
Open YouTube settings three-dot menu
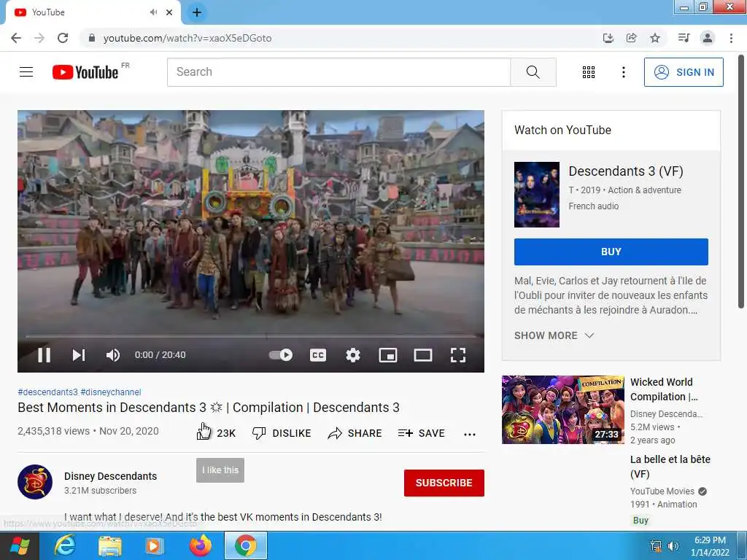pos(623,72)
